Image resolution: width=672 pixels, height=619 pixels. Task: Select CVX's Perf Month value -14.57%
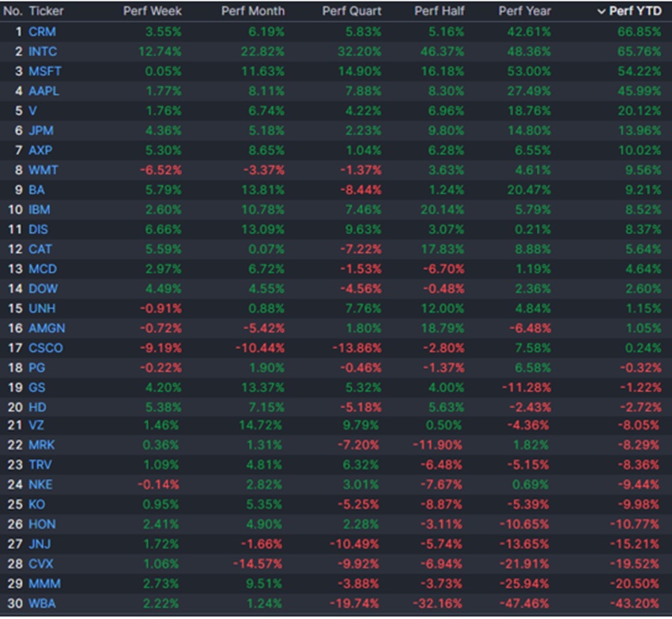(x=258, y=564)
